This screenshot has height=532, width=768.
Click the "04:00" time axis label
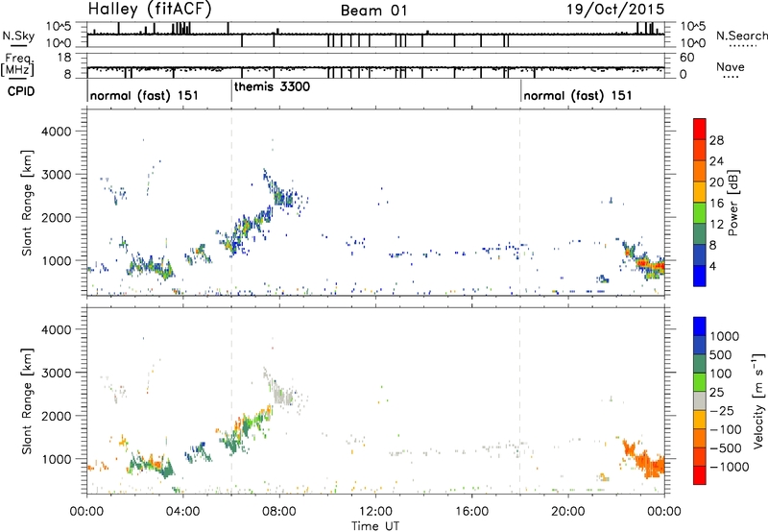click(x=182, y=512)
